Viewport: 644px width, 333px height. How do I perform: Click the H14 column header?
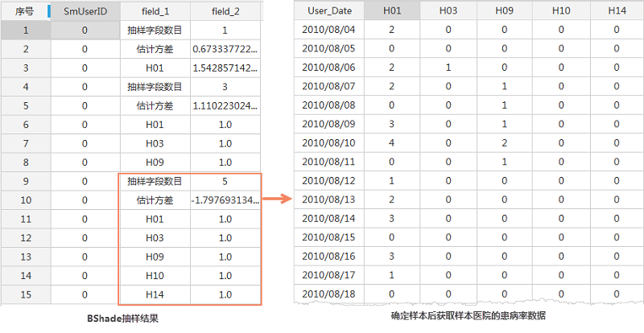(616, 10)
